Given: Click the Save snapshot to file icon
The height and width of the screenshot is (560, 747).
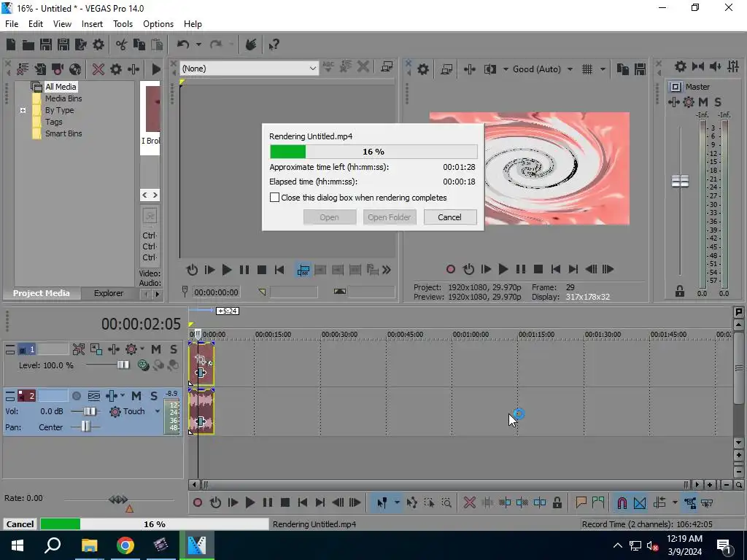Looking at the screenshot, I should pyautogui.click(x=640, y=69).
